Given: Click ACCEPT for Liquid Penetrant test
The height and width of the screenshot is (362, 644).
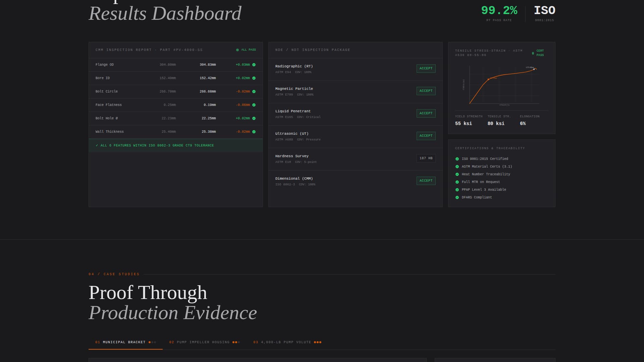Looking at the screenshot, I should tap(426, 113).
